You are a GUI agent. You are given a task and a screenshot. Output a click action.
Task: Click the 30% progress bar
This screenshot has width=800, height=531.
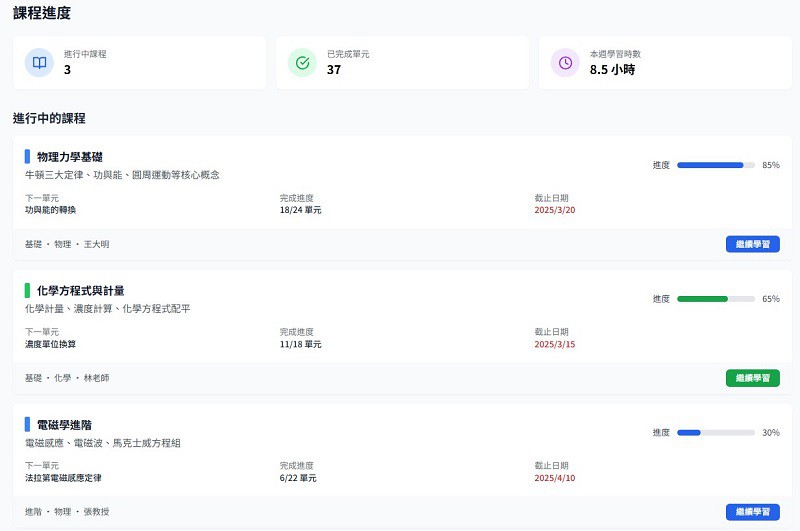coord(715,433)
